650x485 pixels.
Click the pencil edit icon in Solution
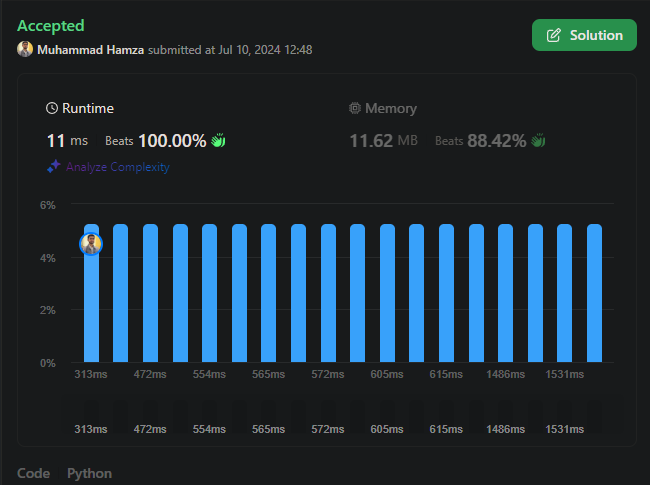click(554, 35)
